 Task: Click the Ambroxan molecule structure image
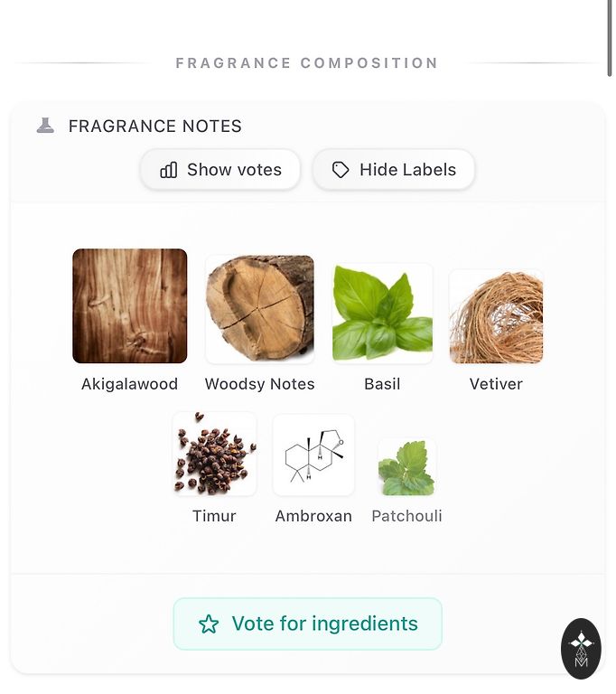313,455
